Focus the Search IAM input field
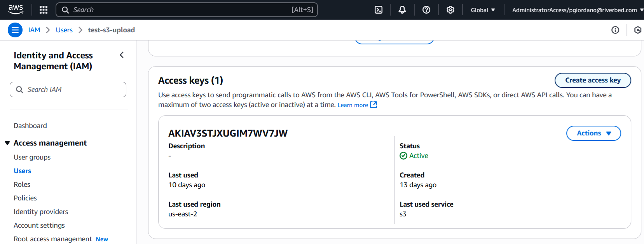 pyautogui.click(x=72, y=90)
